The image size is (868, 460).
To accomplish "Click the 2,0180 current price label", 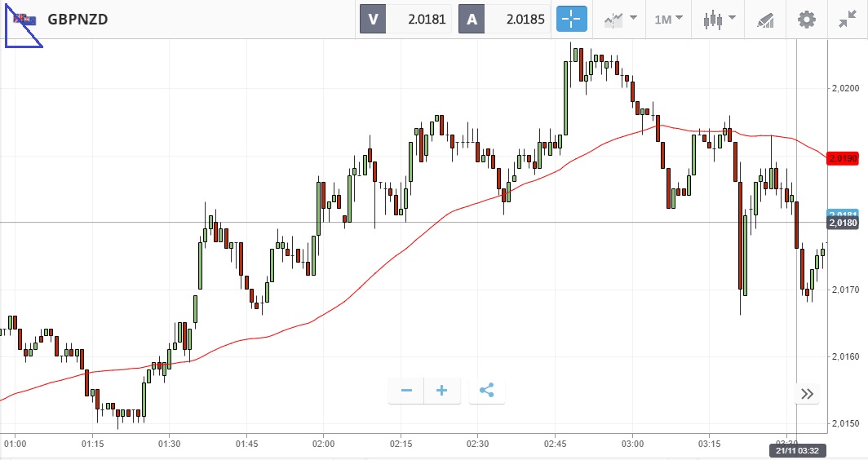I will click(843, 223).
